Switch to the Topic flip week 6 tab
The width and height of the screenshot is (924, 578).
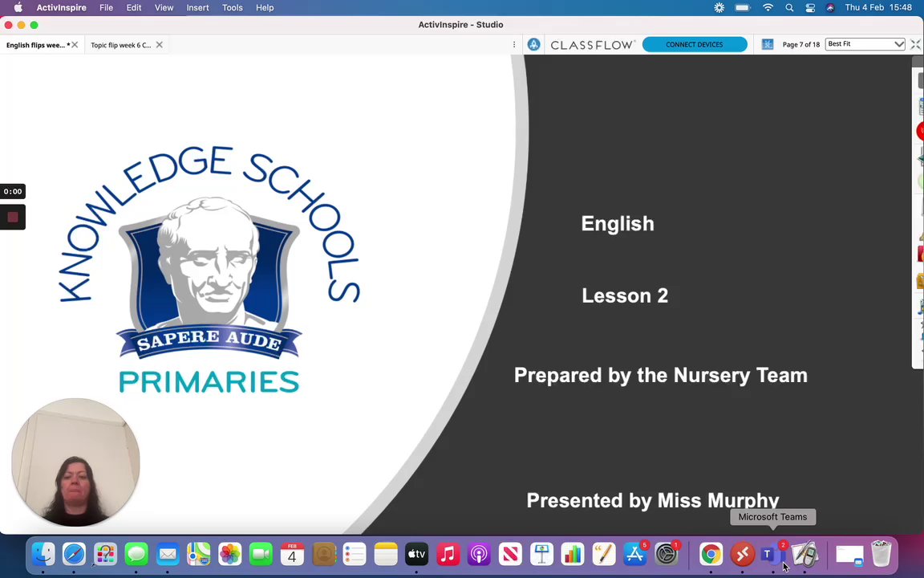coord(121,45)
